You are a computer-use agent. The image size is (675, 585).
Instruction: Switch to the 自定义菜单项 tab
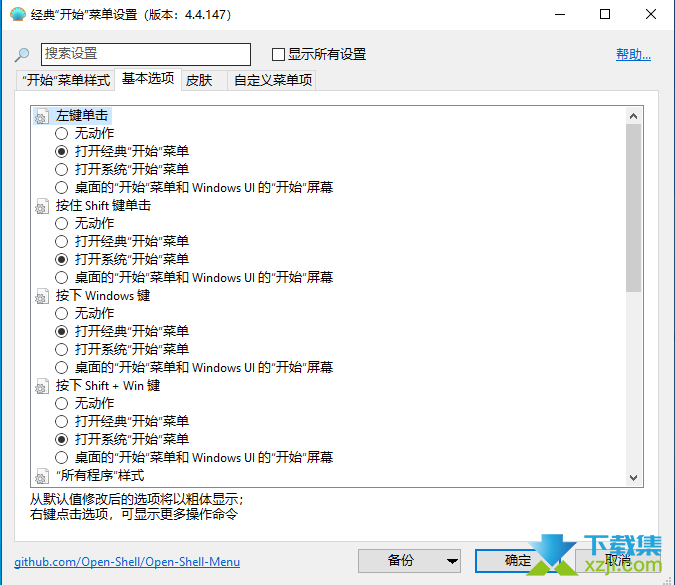pos(272,80)
